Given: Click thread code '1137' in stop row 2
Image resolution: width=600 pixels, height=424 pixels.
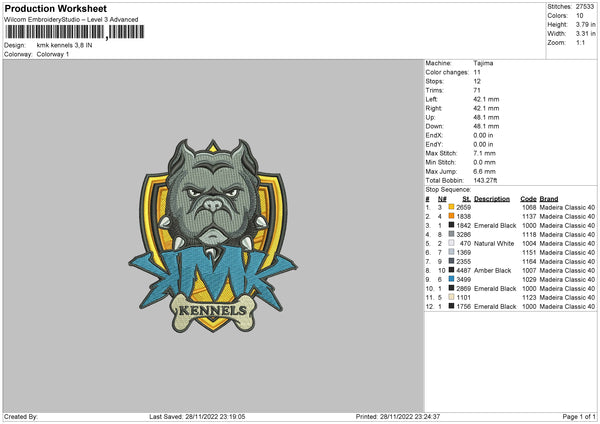Looking at the screenshot, I should (529, 217).
